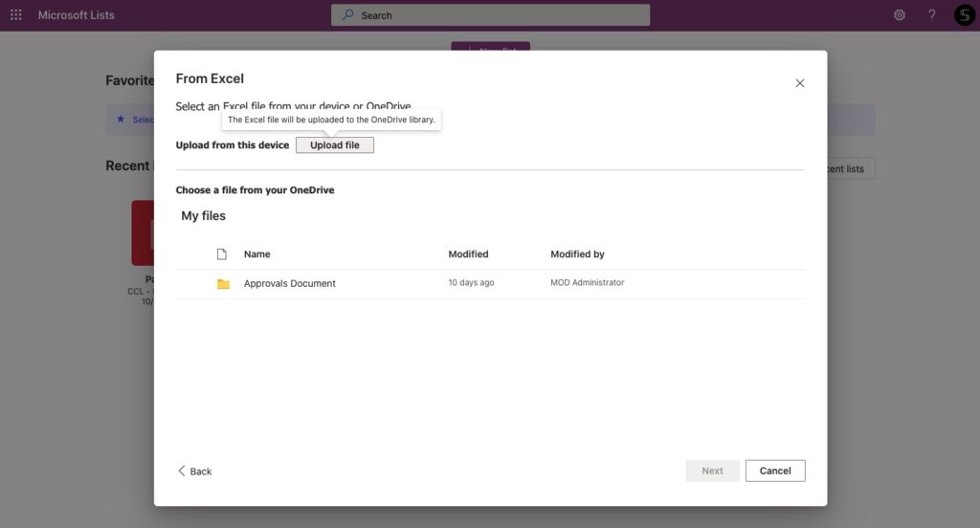Image resolution: width=980 pixels, height=528 pixels.
Task: Click the My files breadcrumb
Action: (203, 215)
